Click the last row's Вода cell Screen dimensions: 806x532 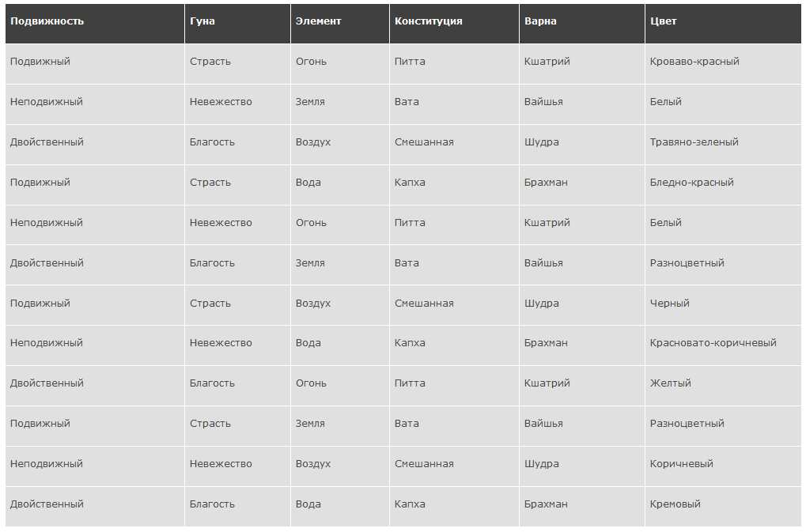[x=340, y=507]
